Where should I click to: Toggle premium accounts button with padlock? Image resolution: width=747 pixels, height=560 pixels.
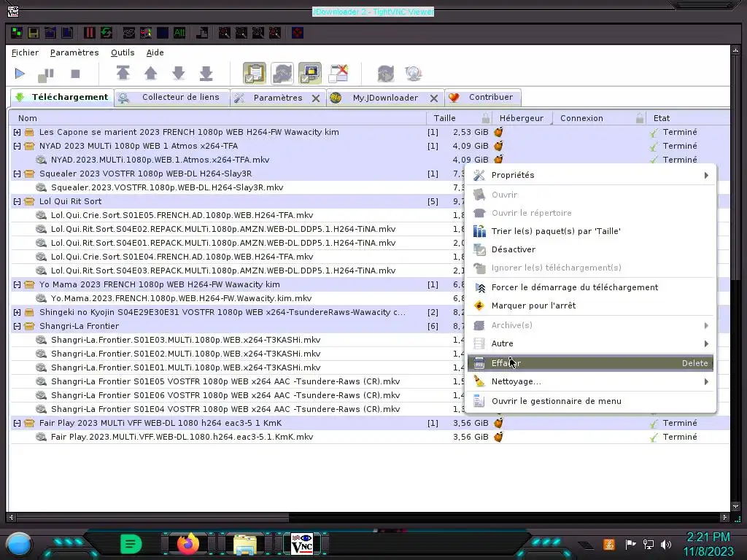(x=310, y=74)
